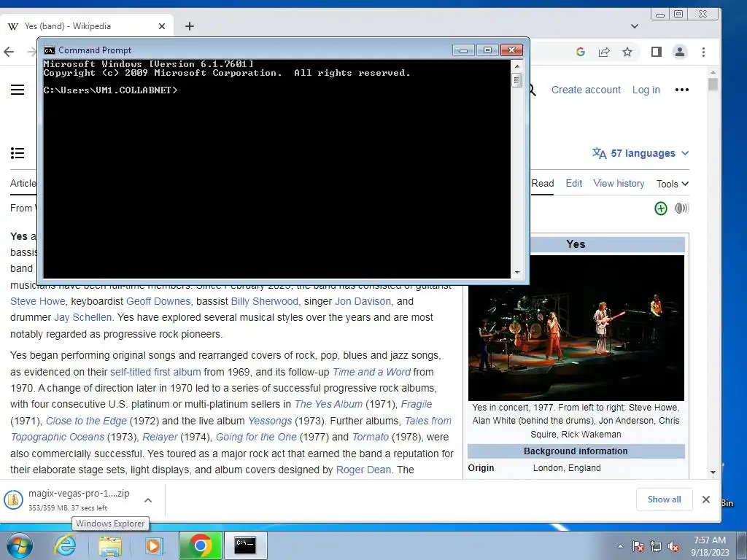Viewport: 747px width, 560px height.
Task: Click Command Prompt title bar icon
Action: coord(49,50)
